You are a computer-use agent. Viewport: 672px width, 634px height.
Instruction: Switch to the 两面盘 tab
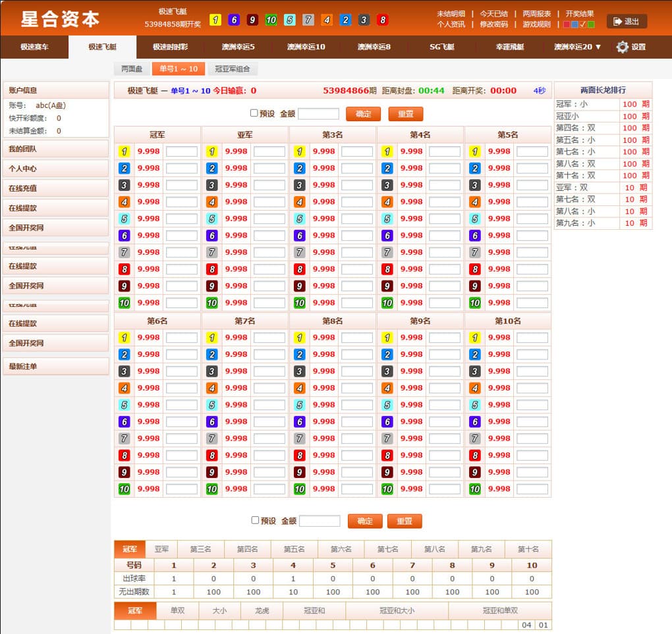coord(132,68)
